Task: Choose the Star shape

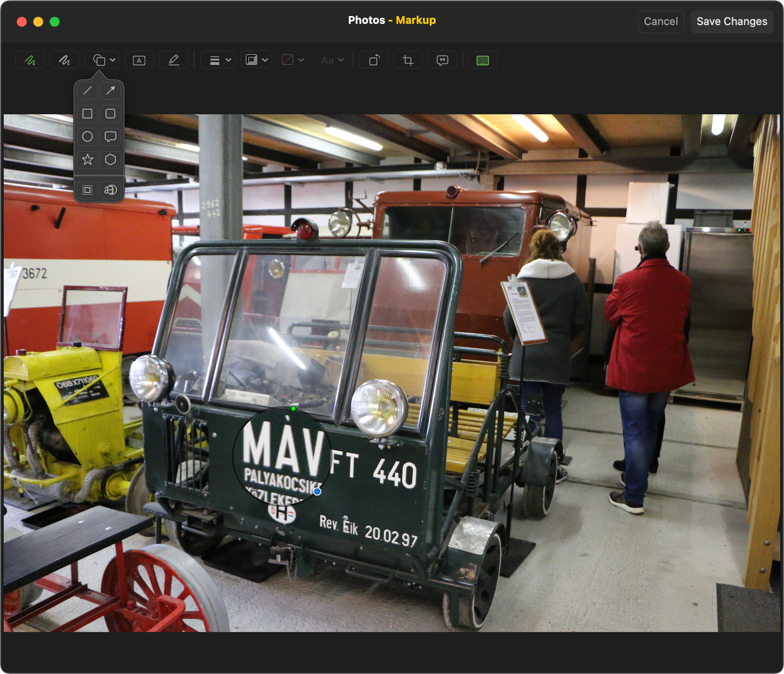Action: pyautogui.click(x=88, y=159)
